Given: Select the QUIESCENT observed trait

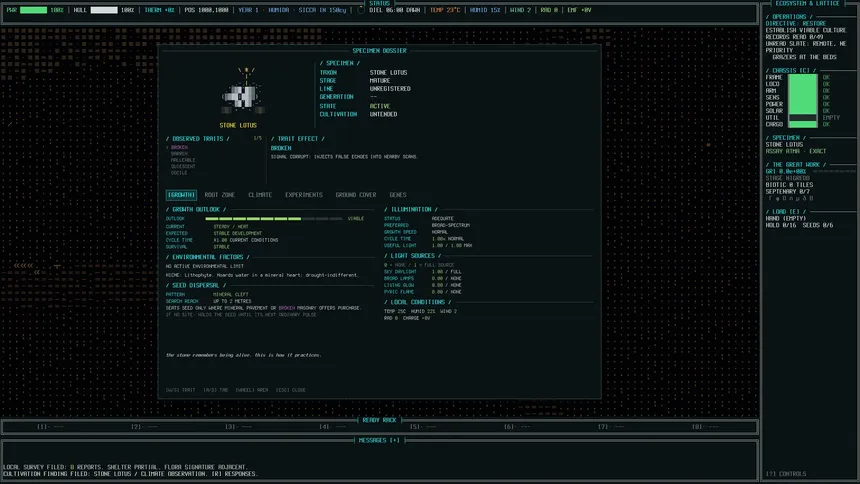Looking at the screenshot, I should pos(183,166).
